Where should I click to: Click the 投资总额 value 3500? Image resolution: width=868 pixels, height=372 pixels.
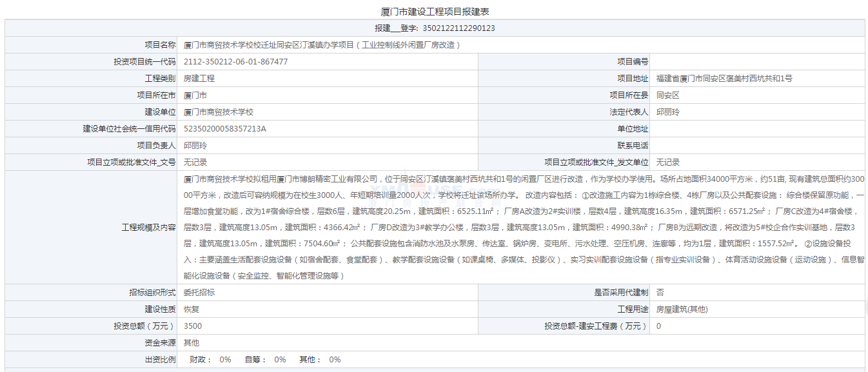(193, 326)
